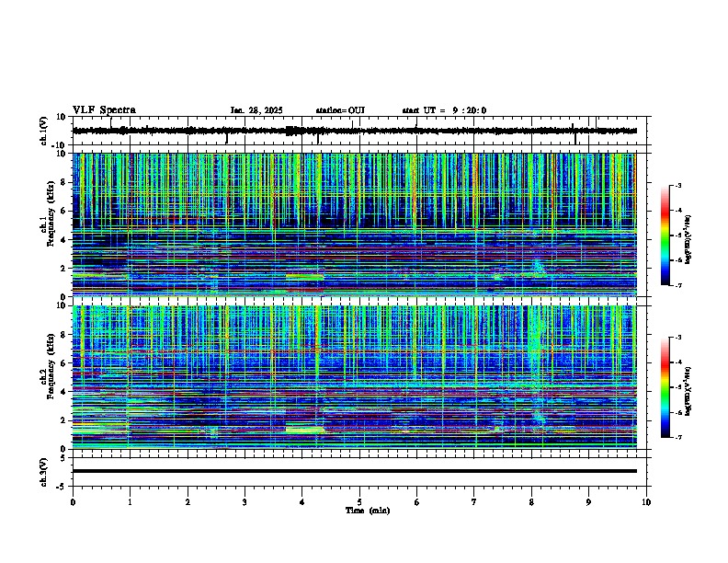Click the "-5" tick on the ch.3(V) axis
The image size is (728, 563).
point(62,487)
